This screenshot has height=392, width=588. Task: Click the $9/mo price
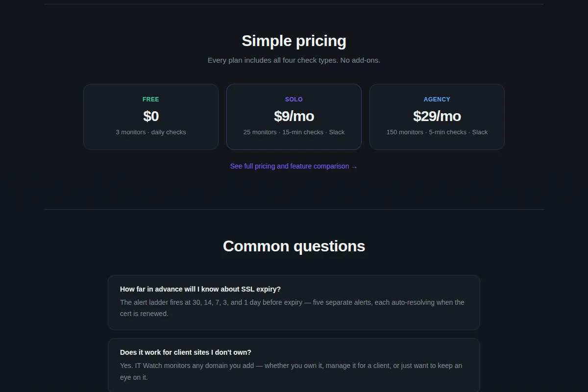tap(294, 116)
